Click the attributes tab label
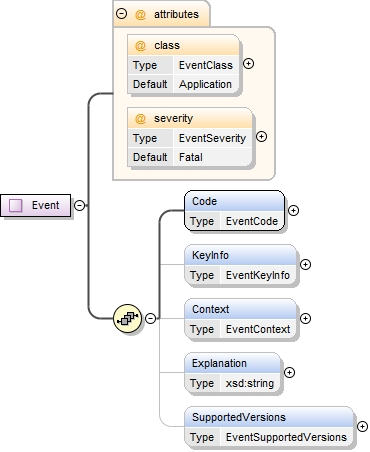 pos(176,15)
